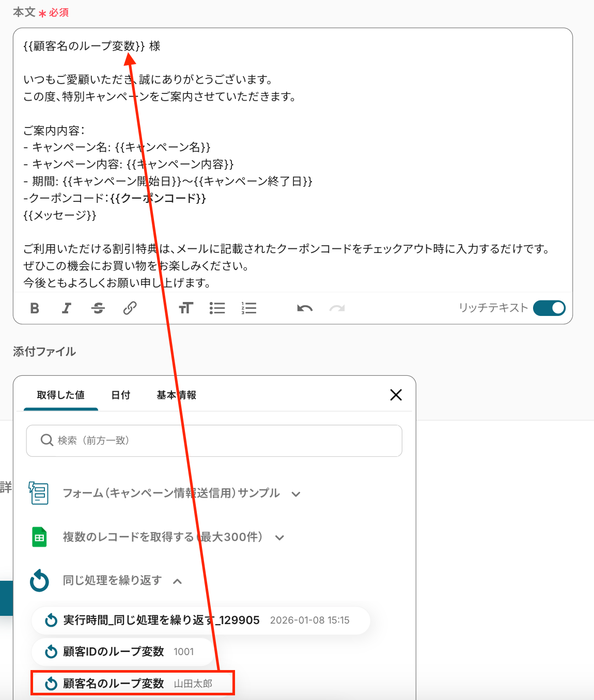Insert a numbered list
This screenshot has height=700, width=594.
tap(249, 308)
